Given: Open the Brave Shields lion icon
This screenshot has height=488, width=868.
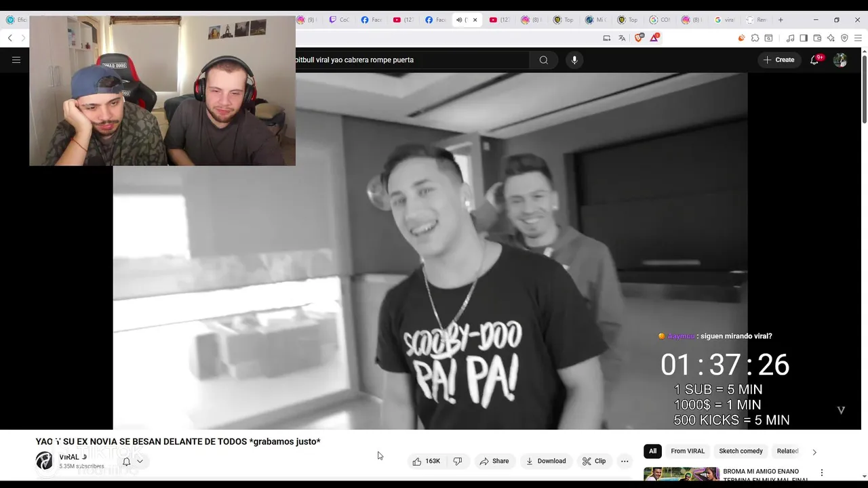Looking at the screenshot, I should (x=639, y=38).
